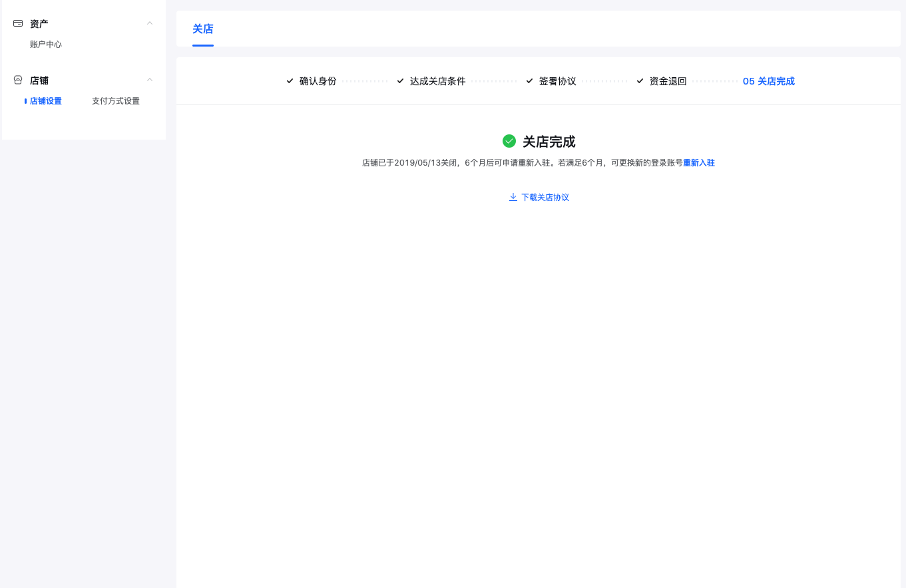
Task: Click the 重新入驻 link
Action: [x=698, y=162]
